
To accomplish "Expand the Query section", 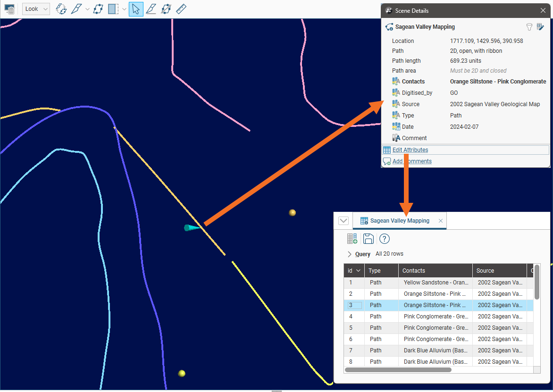I will tap(350, 254).
